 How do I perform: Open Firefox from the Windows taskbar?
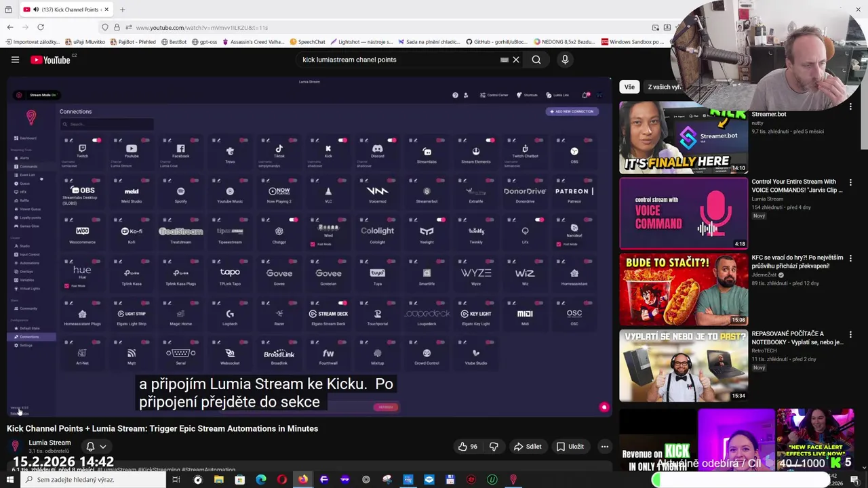click(x=302, y=480)
